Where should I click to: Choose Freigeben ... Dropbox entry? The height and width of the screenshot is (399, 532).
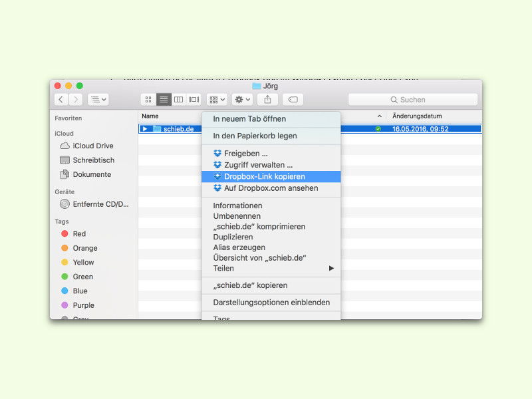[x=271, y=154]
